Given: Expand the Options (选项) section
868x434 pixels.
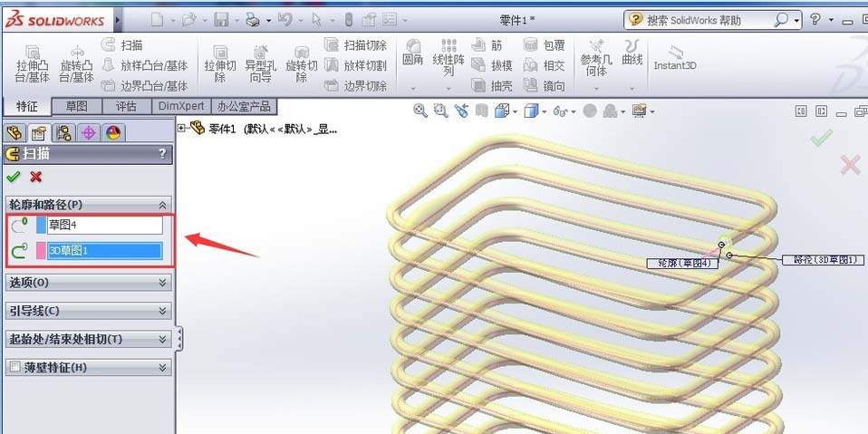Looking at the screenshot, I should tap(163, 283).
